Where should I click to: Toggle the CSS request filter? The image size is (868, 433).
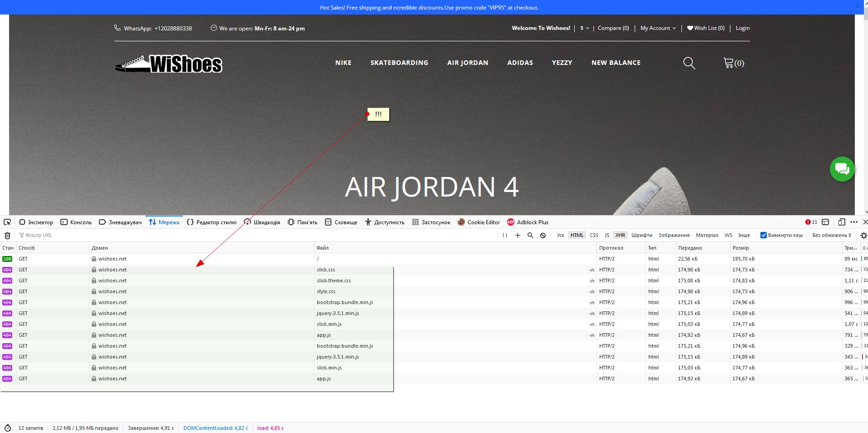(x=594, y=235)
